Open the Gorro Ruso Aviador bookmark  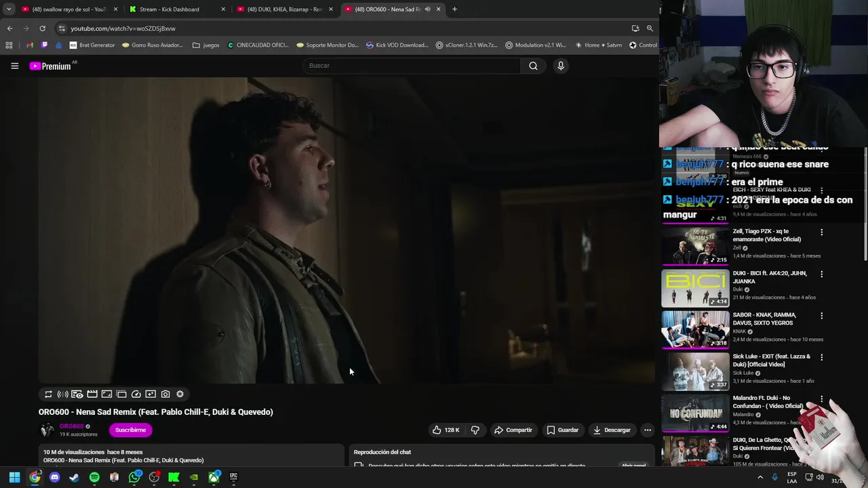click(x=153, y=45)
